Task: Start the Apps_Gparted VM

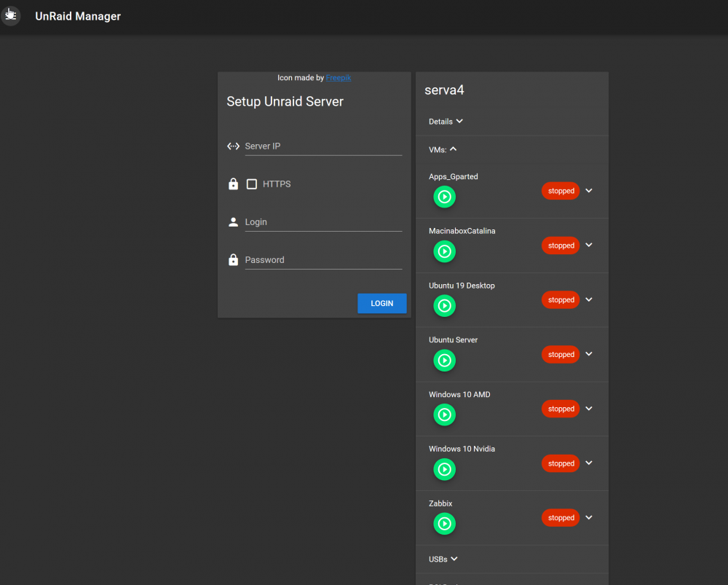Action: pos(444,197)
